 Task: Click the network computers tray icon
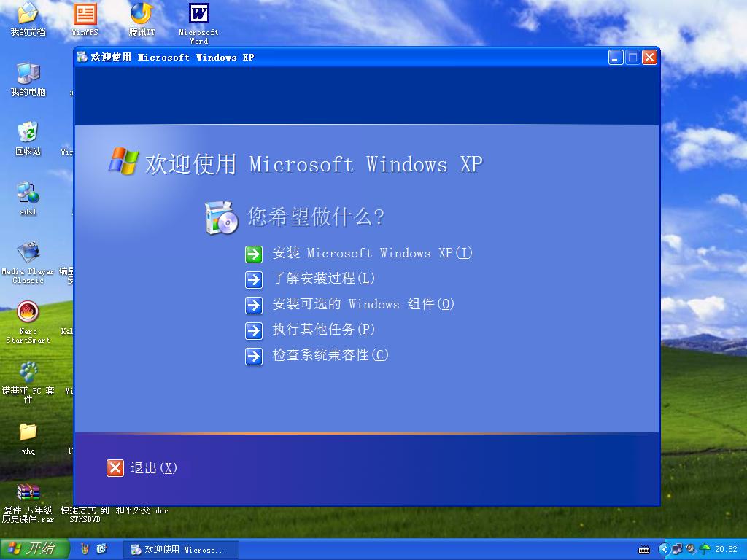click(x=677, y=549)
